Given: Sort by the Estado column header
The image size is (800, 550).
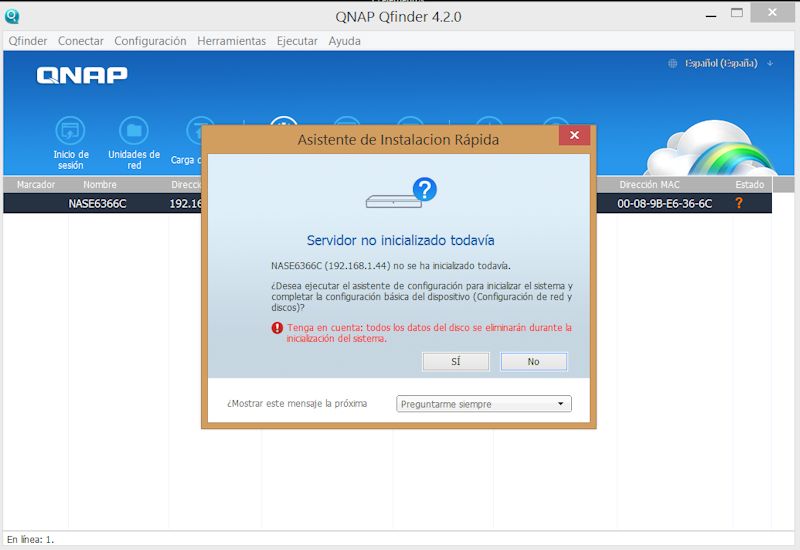Looking at the screenshot, I should [749, 184].
